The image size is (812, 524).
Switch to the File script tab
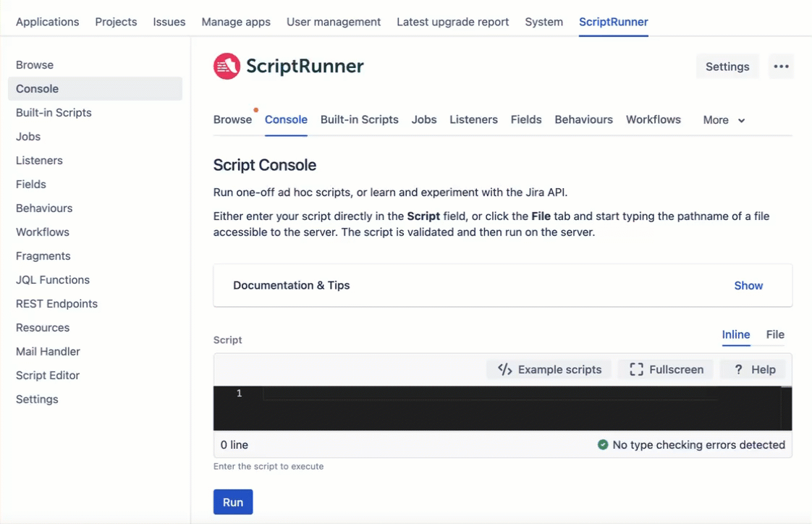[x=774, y=334]
